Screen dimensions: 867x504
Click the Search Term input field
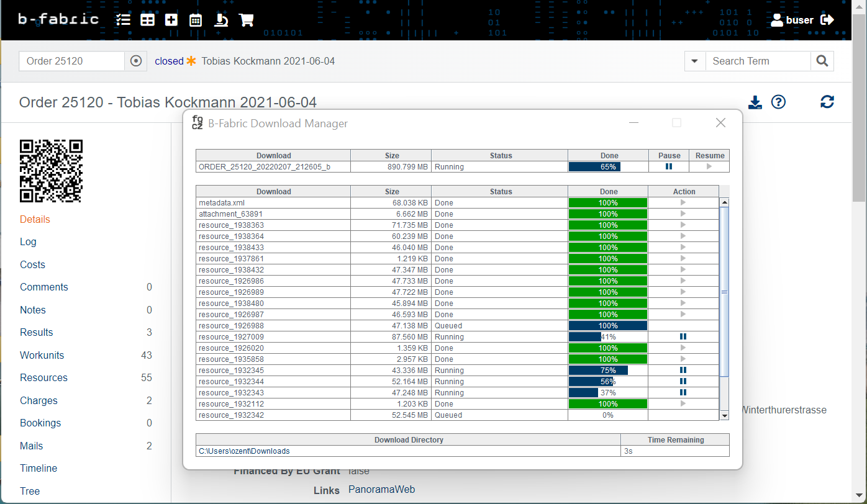tap(758, 61)
